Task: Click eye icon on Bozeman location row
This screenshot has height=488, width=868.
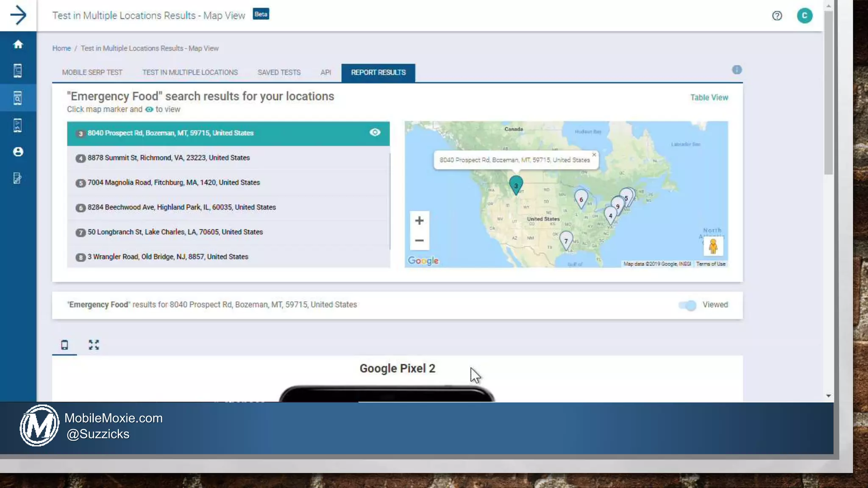Action: (x=375, y=133)
